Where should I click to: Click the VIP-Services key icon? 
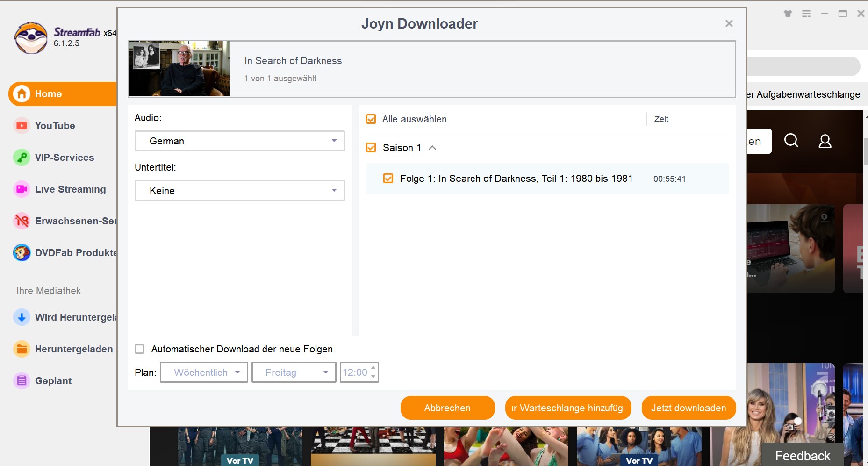(22, 158)
